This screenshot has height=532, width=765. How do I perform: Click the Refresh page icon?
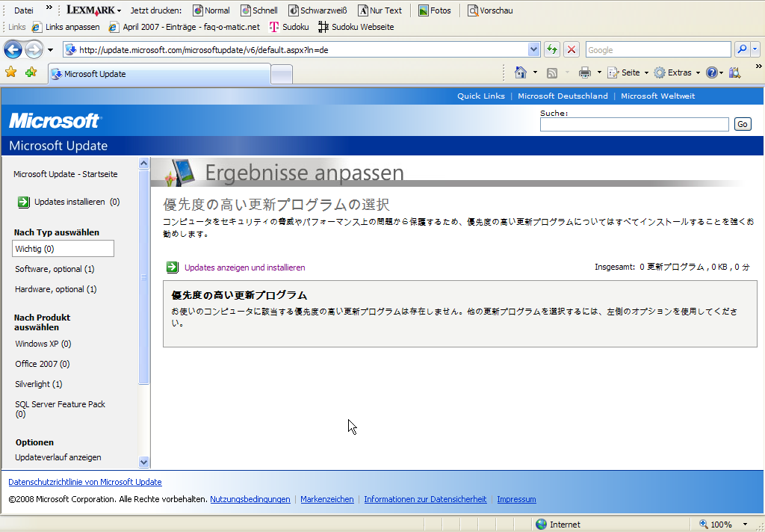pyautogui.click(x=552, y=49)
